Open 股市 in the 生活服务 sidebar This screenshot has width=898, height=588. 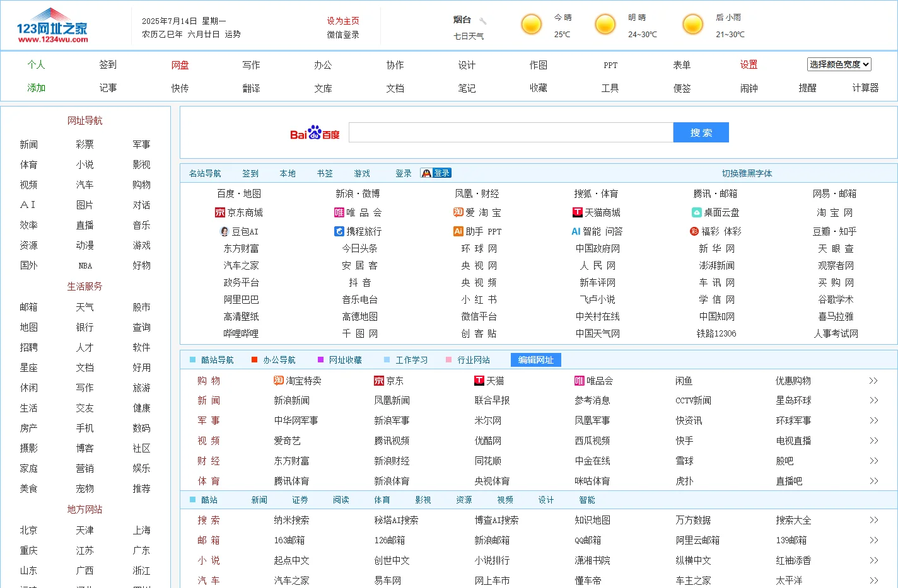141,307
